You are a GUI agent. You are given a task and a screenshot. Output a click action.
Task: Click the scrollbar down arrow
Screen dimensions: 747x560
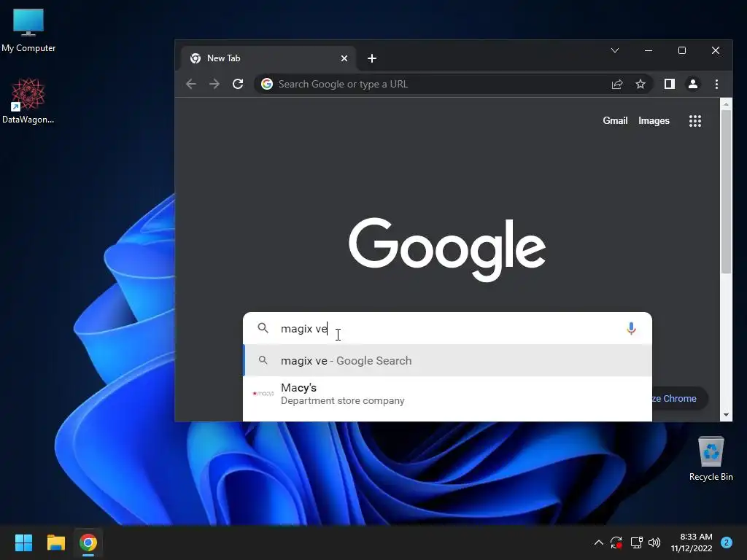(726, 415)
